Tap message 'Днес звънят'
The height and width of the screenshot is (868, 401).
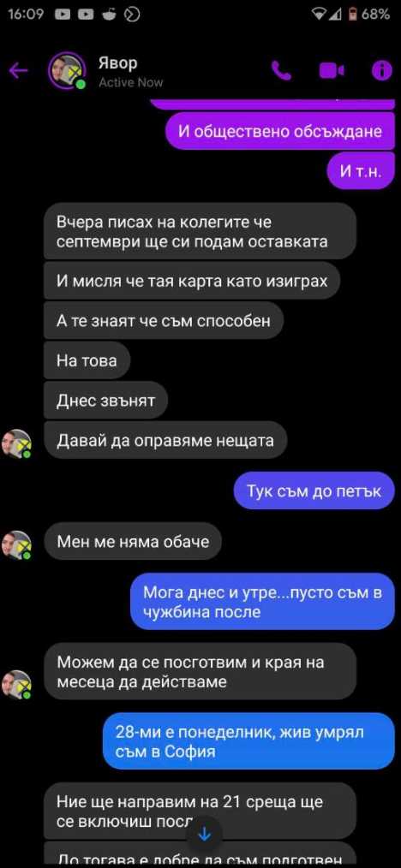point(105,401)
